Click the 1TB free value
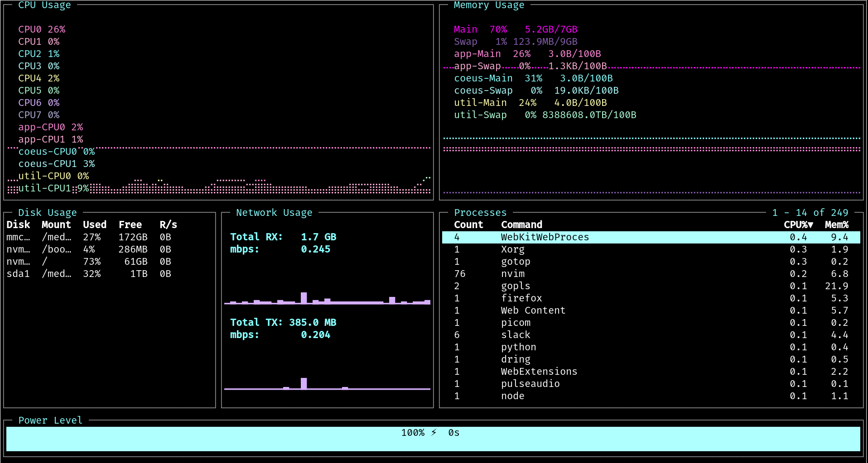 click(139, 274)
